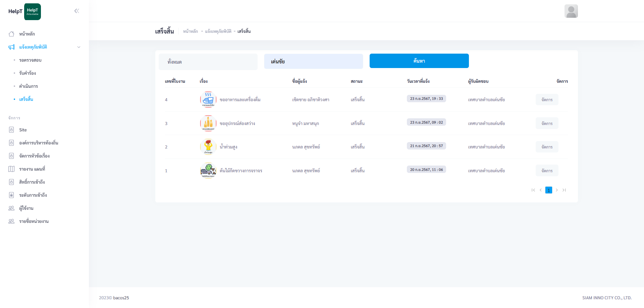Click จัดการ button for ticket 1

(x=547, y=171)
